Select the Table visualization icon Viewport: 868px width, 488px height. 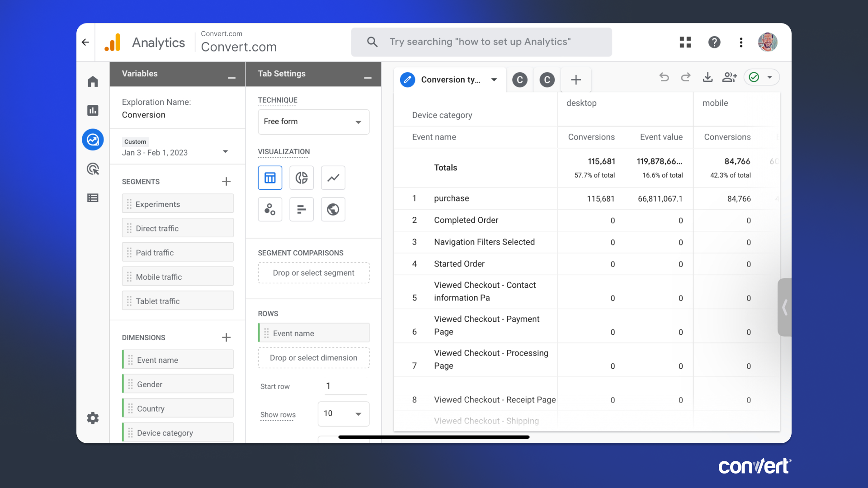(270, 178)
